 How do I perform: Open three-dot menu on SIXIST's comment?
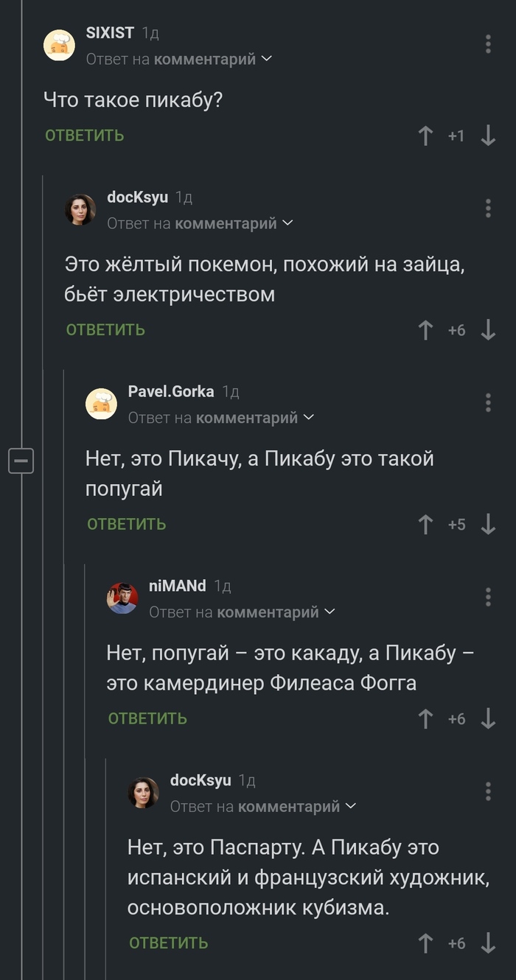click(488, 43)
